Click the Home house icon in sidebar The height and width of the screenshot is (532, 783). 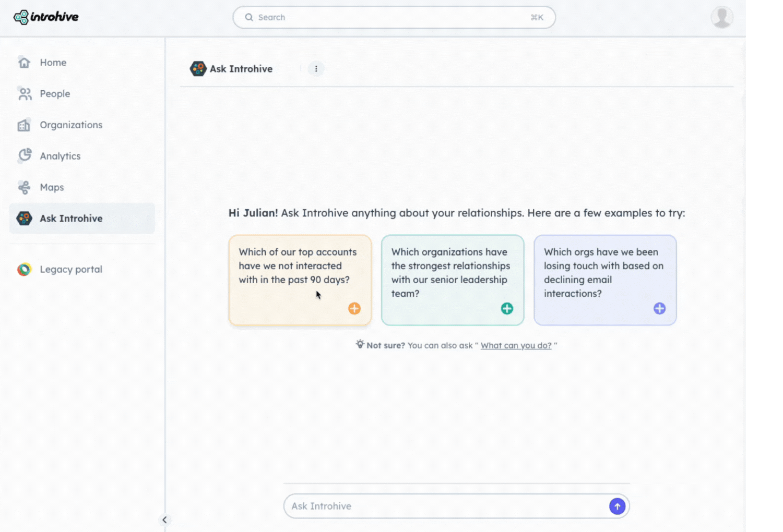[x=24, y=63]
